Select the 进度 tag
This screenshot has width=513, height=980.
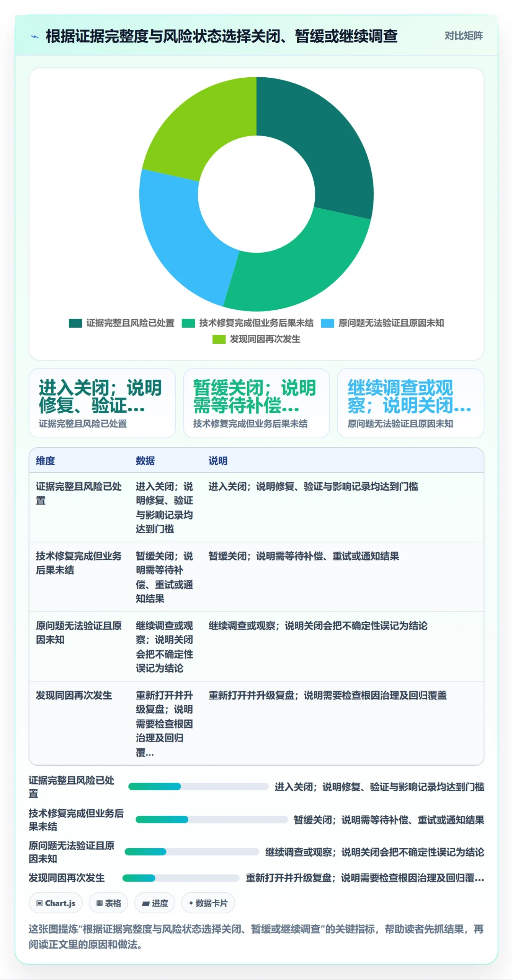[x=155, y=903]
